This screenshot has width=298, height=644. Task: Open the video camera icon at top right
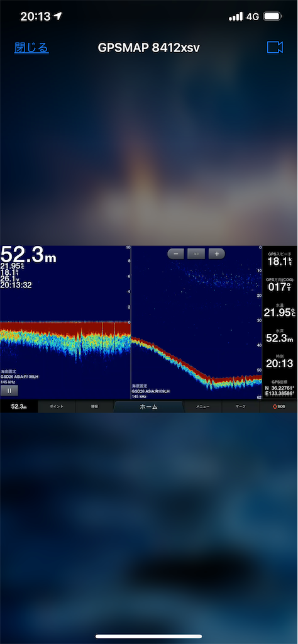click(x=275, y=48)
